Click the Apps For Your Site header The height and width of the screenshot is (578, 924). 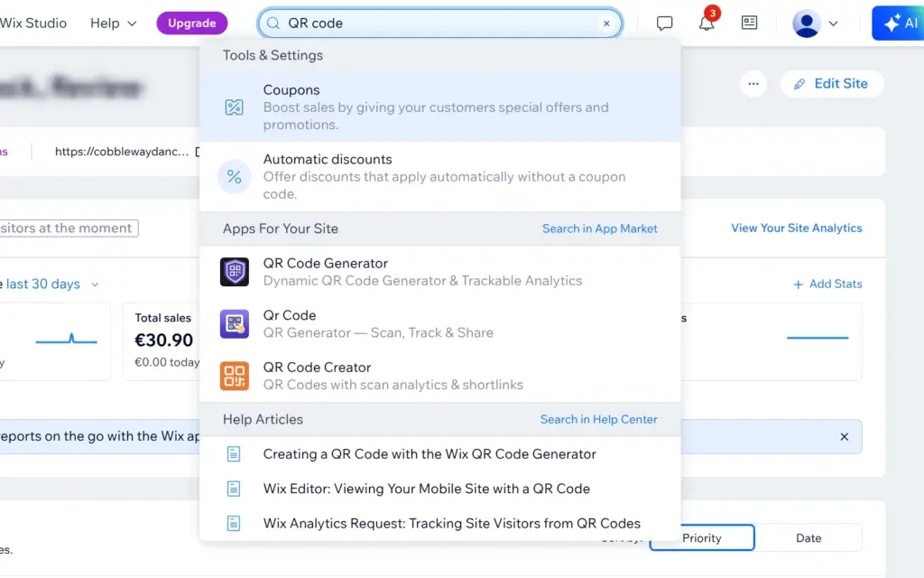coord(280,228)
